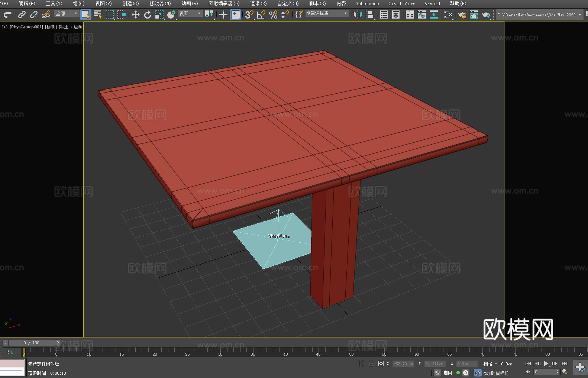Screen dimensions: 588x378
Task: Click the 0 / 100 time slider
Action: (x=32, y=343)
